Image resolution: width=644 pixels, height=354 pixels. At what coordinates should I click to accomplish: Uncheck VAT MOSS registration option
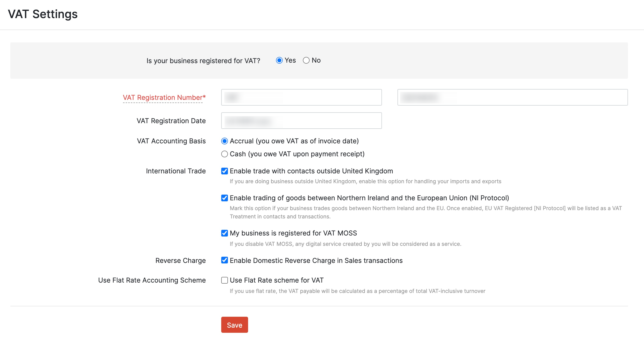[x=224, y=233]
